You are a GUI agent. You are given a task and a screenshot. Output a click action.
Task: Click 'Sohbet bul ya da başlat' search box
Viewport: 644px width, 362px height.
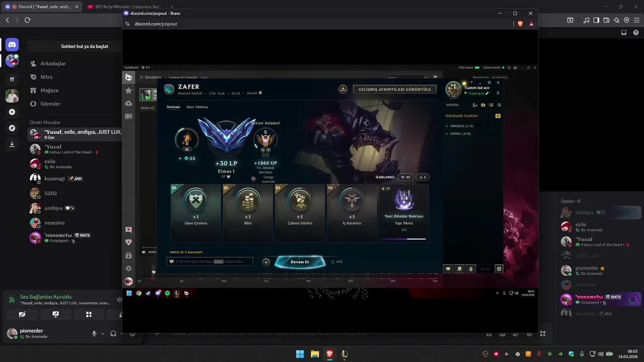click(x=74, y=46)
